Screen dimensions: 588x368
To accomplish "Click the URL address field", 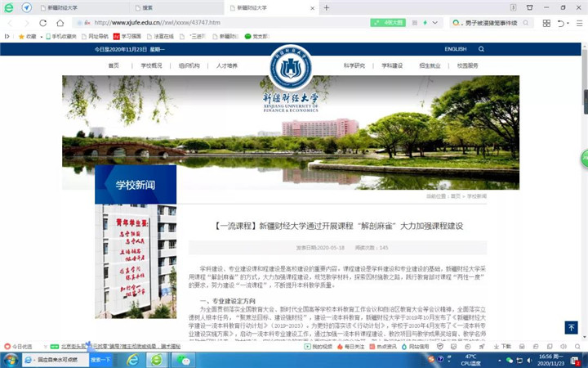I will coord(220,23).
